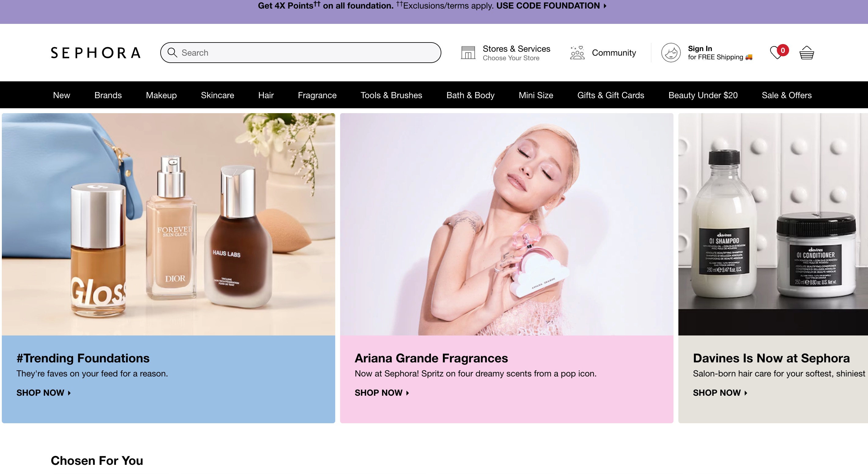Image resolution: width=868 pixels, height=474 pixels.
Task: Open the Mini Size menu
Action: (x=536, y=95)
